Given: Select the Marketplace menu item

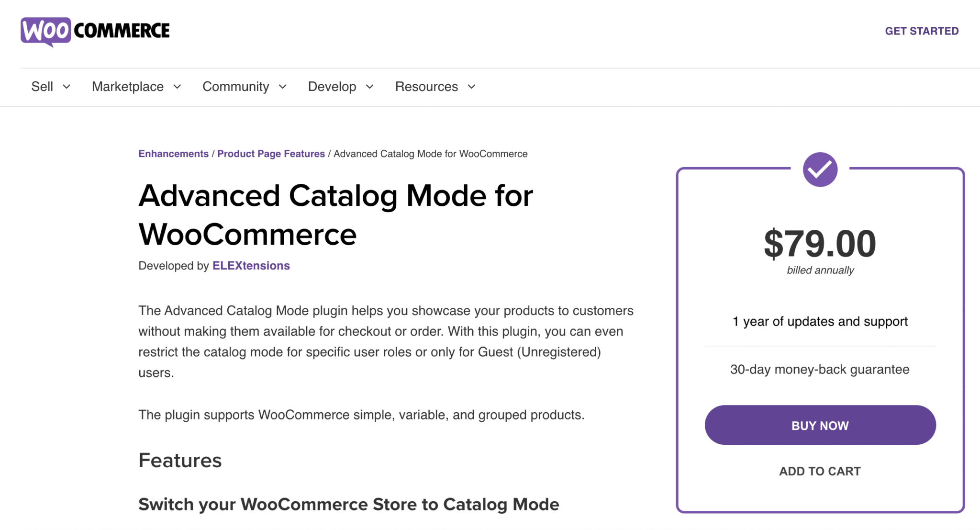Looking at the screenshot, I should [x=128, y=87].
